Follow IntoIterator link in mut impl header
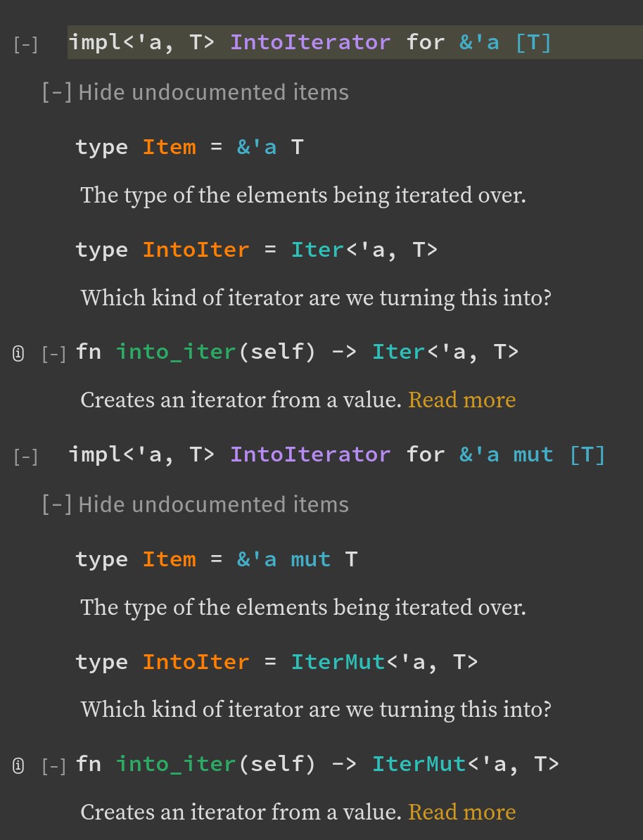 point(310,454)
